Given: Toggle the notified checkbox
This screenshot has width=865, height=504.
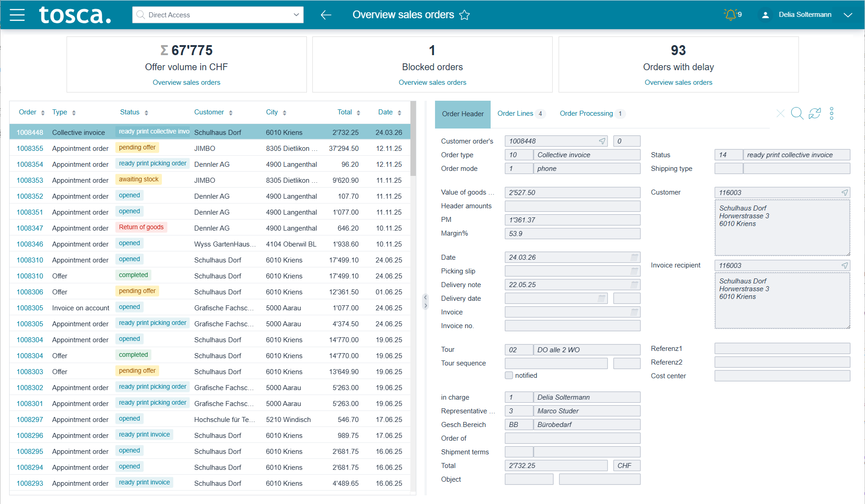Looking at the screenshot, I should pyautogui.click(x=509, y=375).
